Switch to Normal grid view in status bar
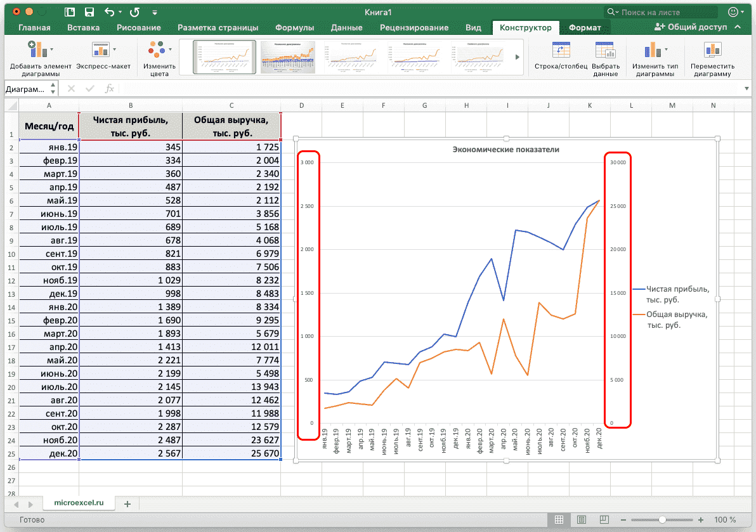The width and height of the screenshot is (756, 532). point(559,519)
